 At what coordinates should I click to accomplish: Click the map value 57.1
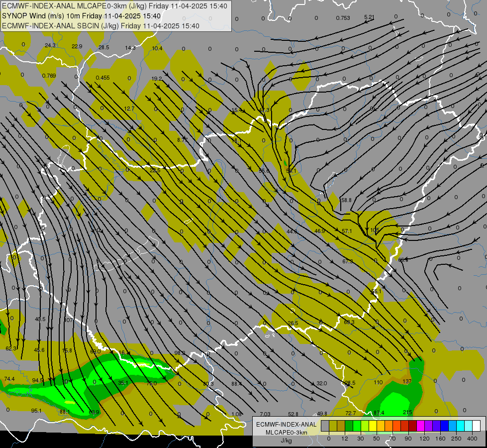pos(347,231)
